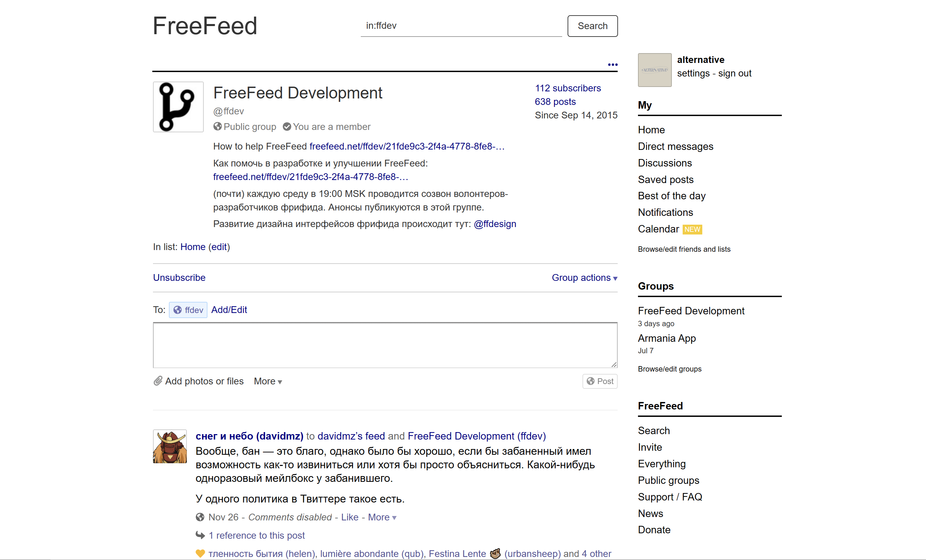Click the globe icon on the ffdev recipient tag
The image size is (926, 560).
[177, 310]
